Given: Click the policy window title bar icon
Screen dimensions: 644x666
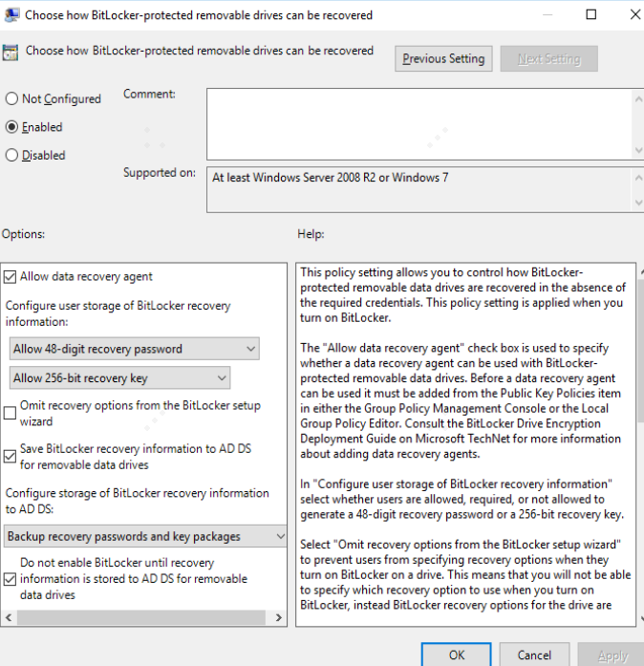Looking at the screenshot, I should pyautogui.click(x=11, y=14).
